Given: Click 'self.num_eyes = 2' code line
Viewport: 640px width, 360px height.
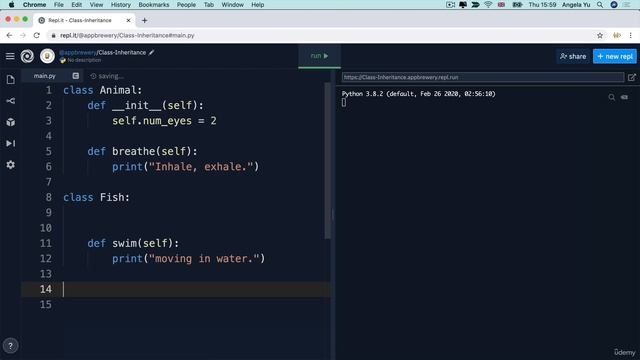Looking at the screenshot, I should tap(164, 121).
